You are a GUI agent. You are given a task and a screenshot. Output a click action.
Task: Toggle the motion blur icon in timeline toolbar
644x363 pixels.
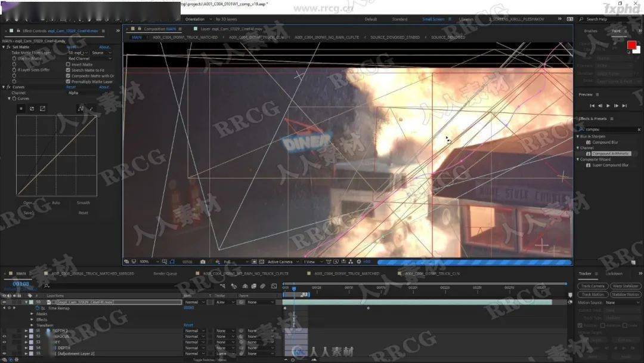(262, 286)
